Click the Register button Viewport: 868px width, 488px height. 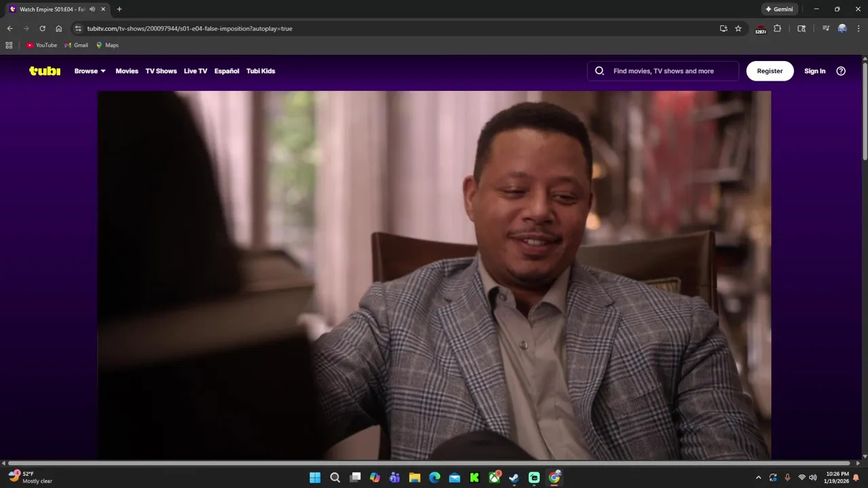pos(770,71)
